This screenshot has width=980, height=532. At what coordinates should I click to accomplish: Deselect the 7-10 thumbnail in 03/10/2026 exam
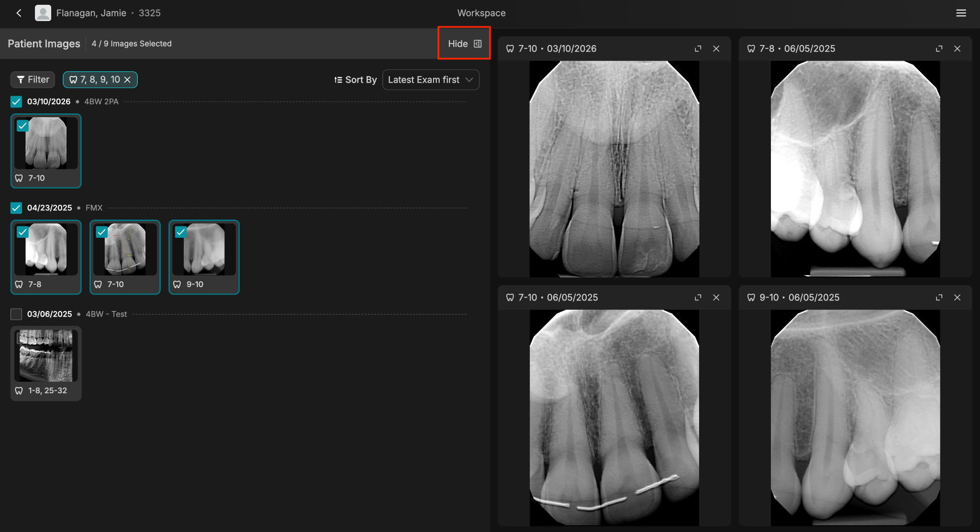pyautogui.click(x=22, y=126)
